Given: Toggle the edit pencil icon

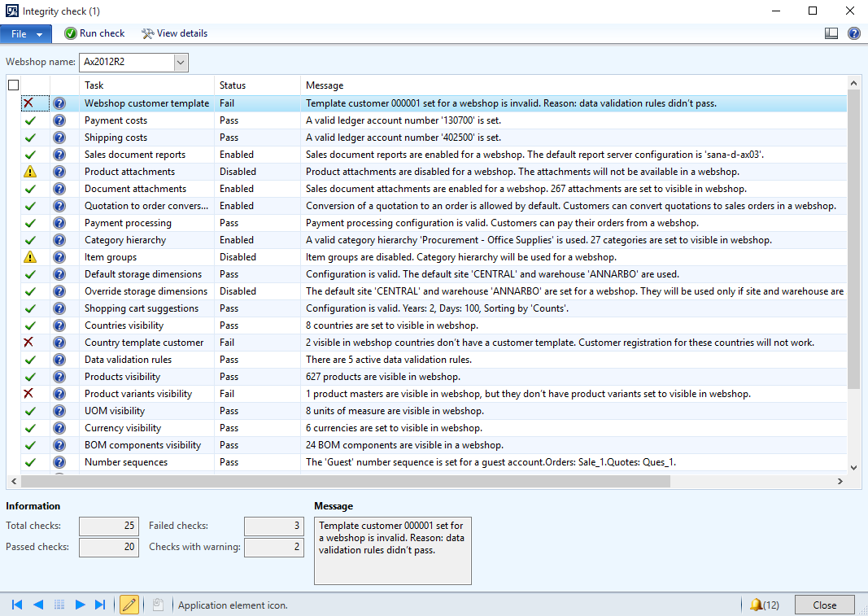Looking at the screenshot, I should (x=129, y=605).
